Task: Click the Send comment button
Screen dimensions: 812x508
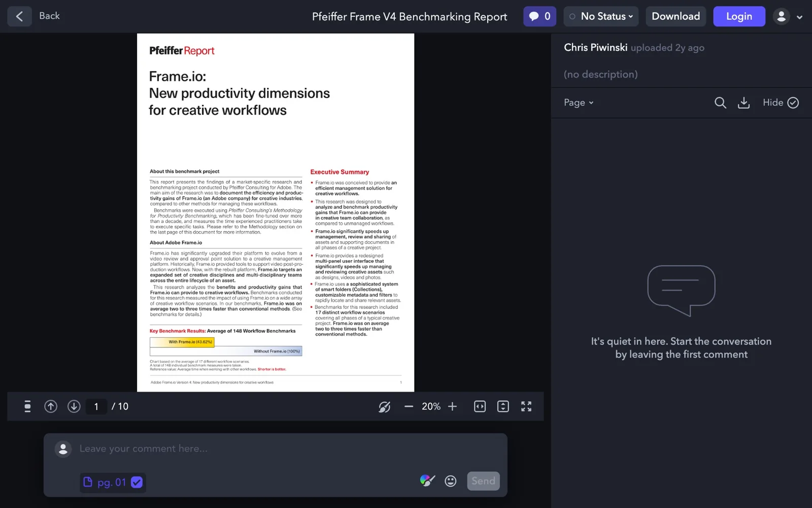Action: point(483,481)
